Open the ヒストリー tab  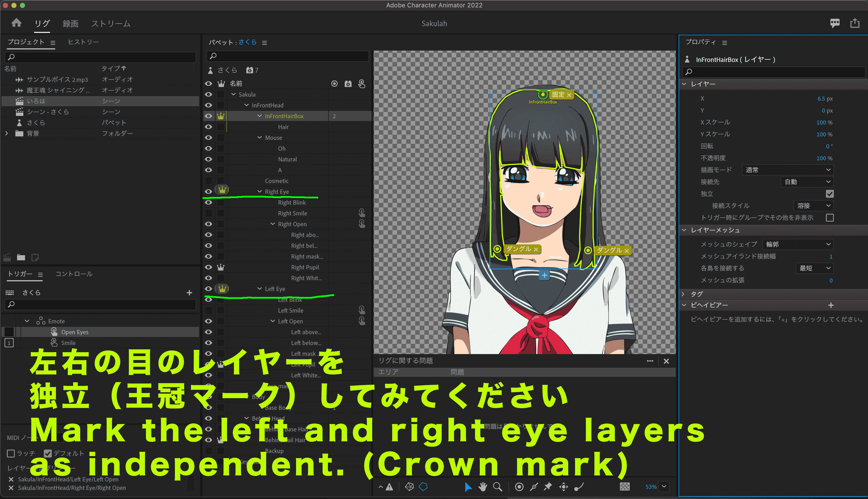click(83, 42)
